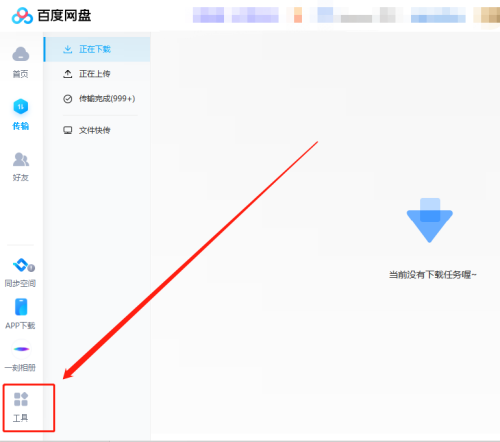Open the 工具 tools grid icon
The width and height of the screenshot is (500, 442).
pos(21,399)
